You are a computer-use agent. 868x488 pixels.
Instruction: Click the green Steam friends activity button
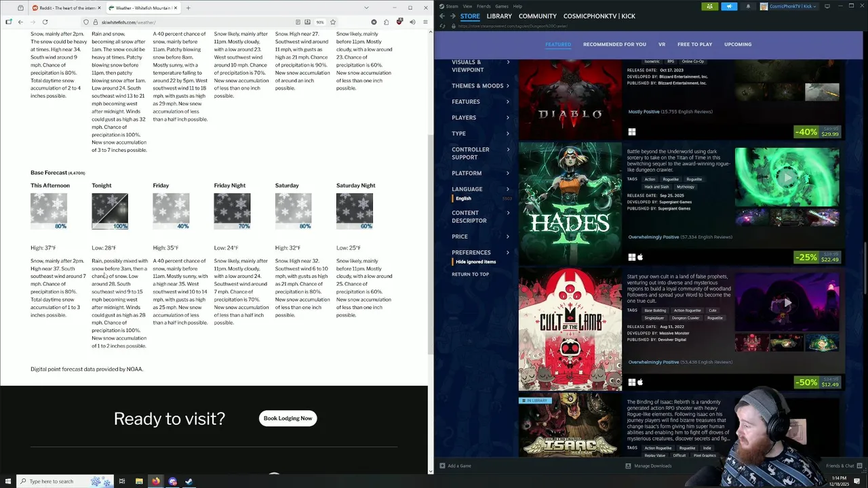pyautogui.click(x=710, y=6)
